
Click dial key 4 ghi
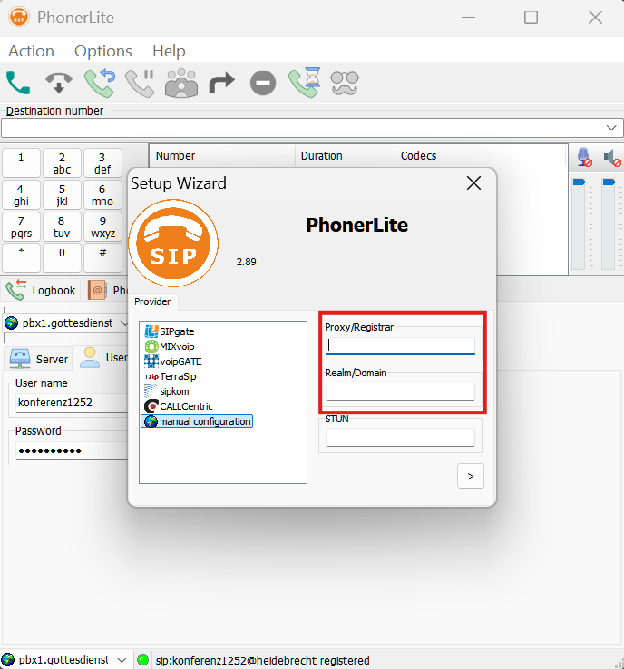click(21, 195)
